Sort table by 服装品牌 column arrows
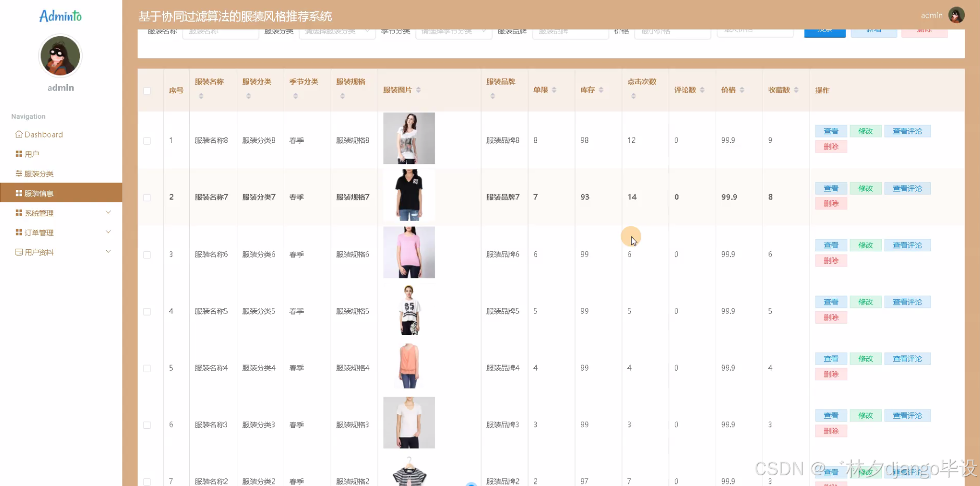This screenshot has width=980, height=486. click(493, 96)
